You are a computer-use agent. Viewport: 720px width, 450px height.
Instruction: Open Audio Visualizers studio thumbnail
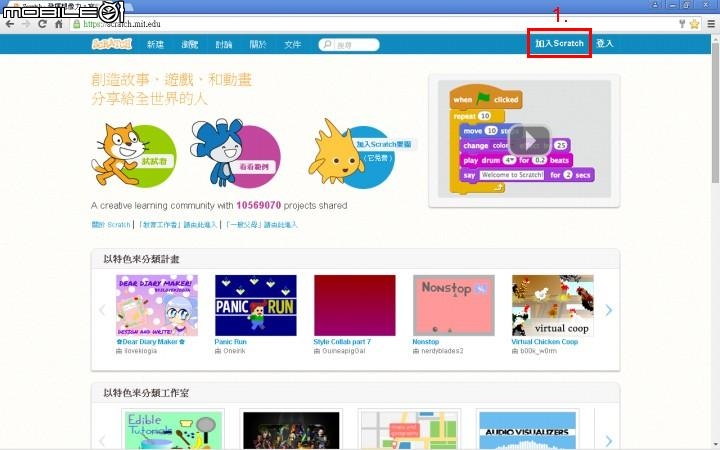(x=527, y=430)
